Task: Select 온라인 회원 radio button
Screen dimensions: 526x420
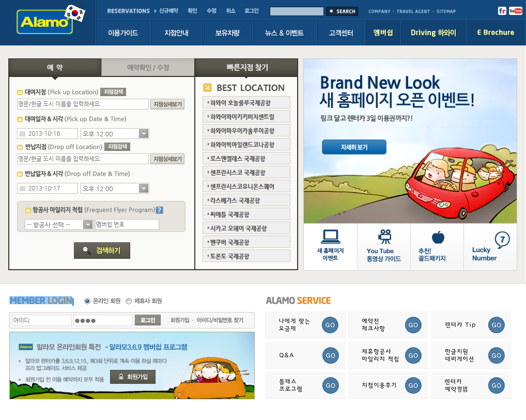Action: [87, 301]
